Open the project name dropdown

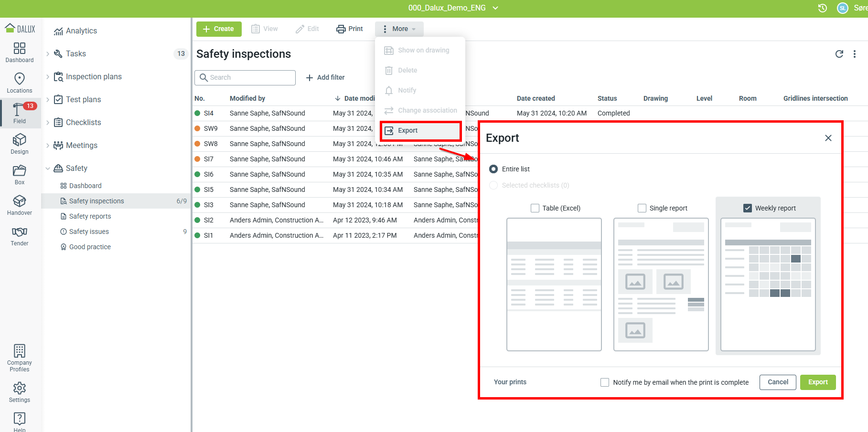495,8
